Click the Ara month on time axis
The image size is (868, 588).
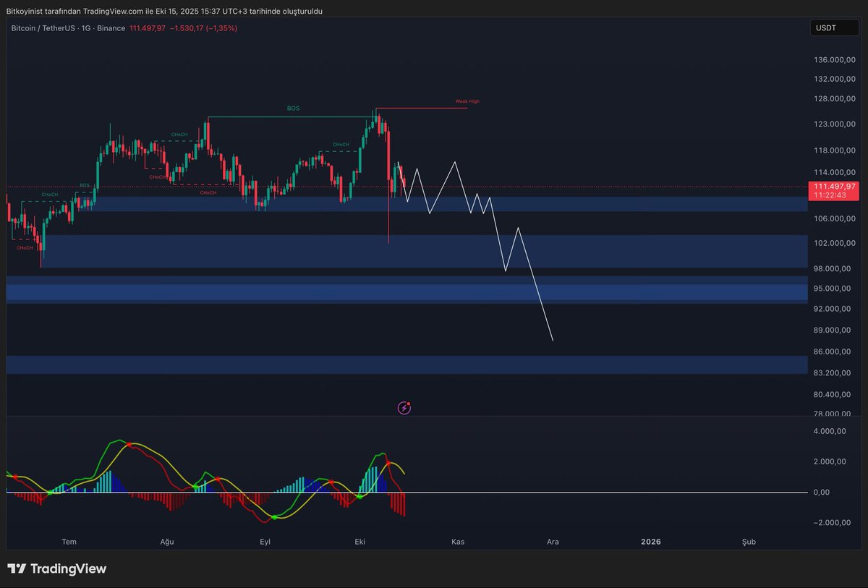553,542
